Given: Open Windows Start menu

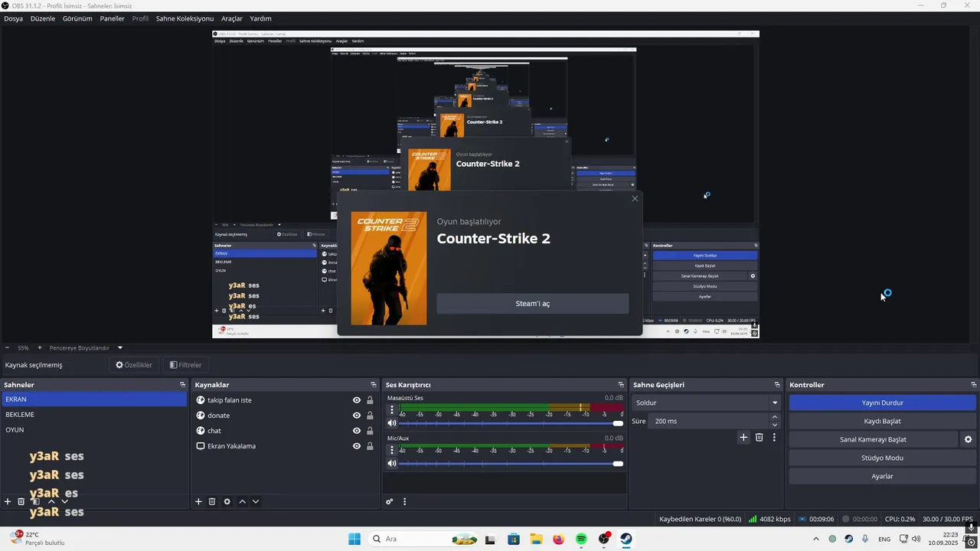Looking at the screenshot, I should tap(354, 539).
